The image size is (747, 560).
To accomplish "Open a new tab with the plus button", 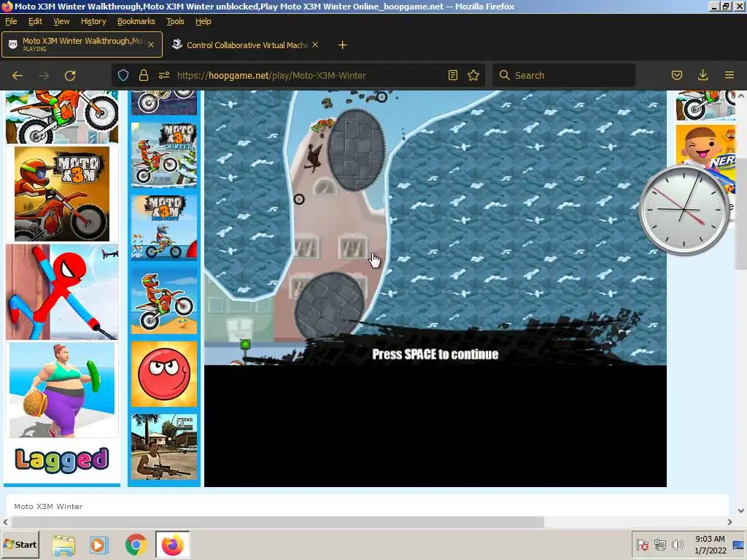I will (342, 44).
